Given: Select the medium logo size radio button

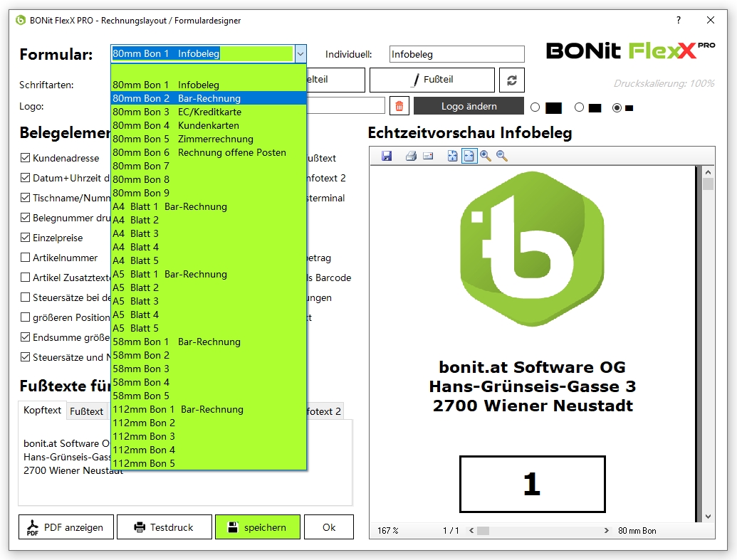Looking at the screenshot, I should 579,107.
